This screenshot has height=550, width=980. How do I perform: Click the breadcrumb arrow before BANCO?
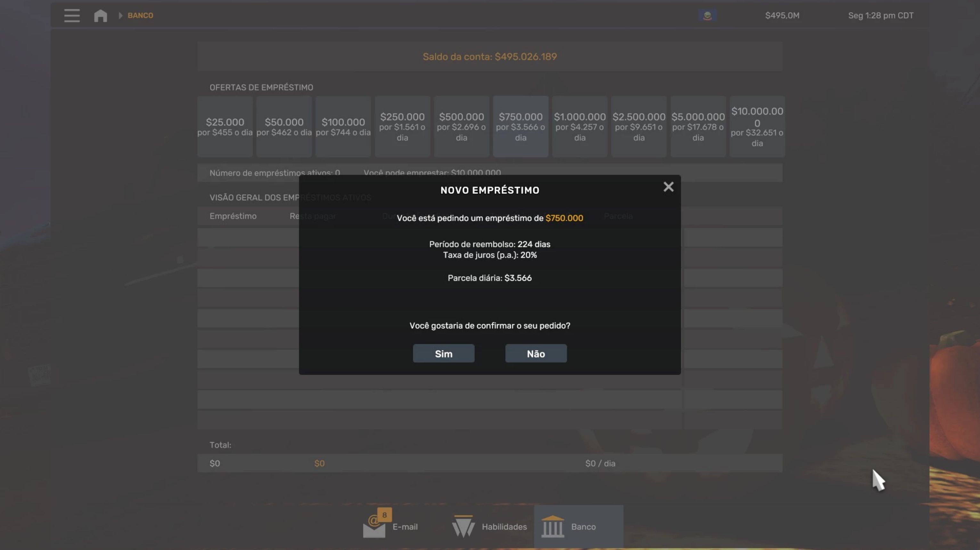coord(121,16)
